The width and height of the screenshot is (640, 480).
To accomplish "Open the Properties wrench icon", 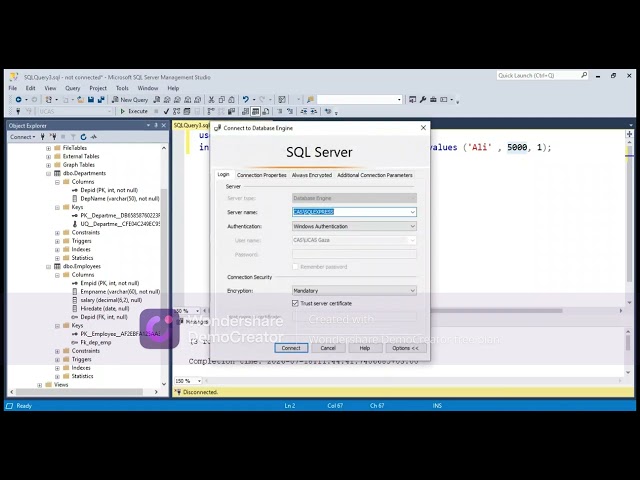I will (x=423, y=100).
